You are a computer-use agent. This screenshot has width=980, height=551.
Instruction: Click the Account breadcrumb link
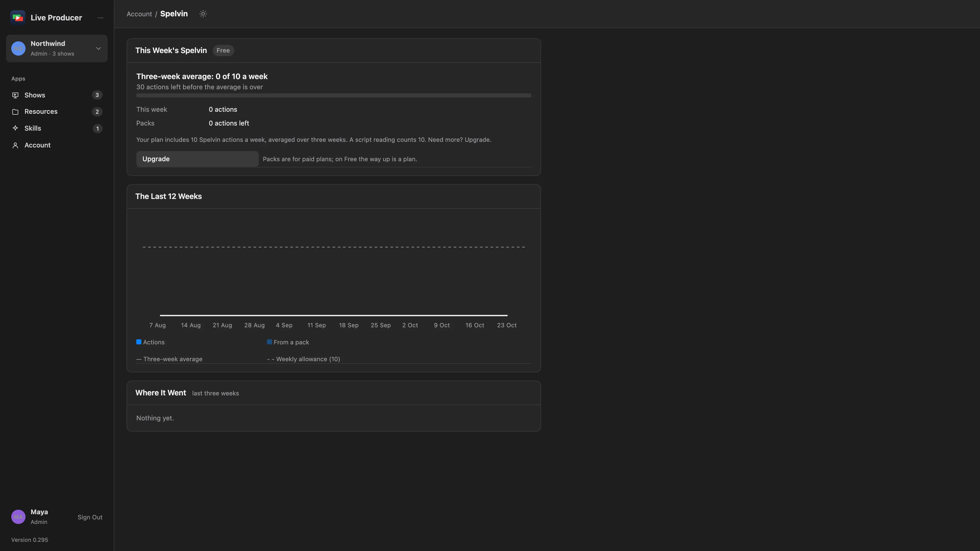click(x=139, y=14)
